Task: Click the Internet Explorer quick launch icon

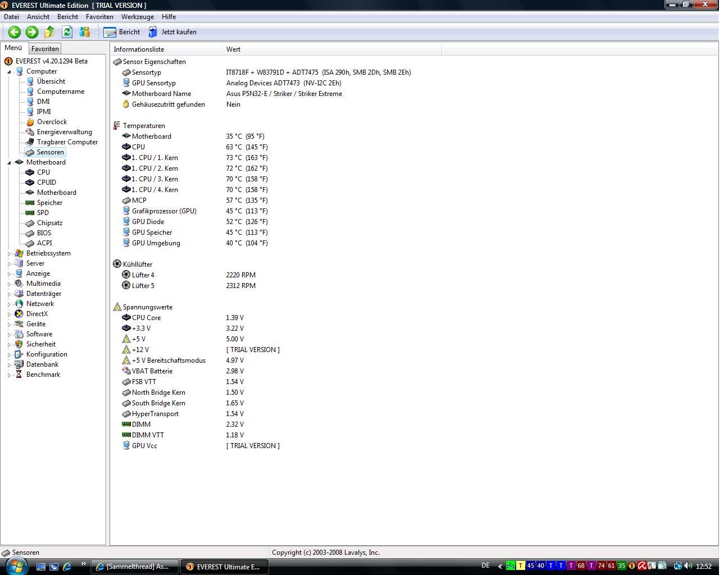Action: [66, 567]
